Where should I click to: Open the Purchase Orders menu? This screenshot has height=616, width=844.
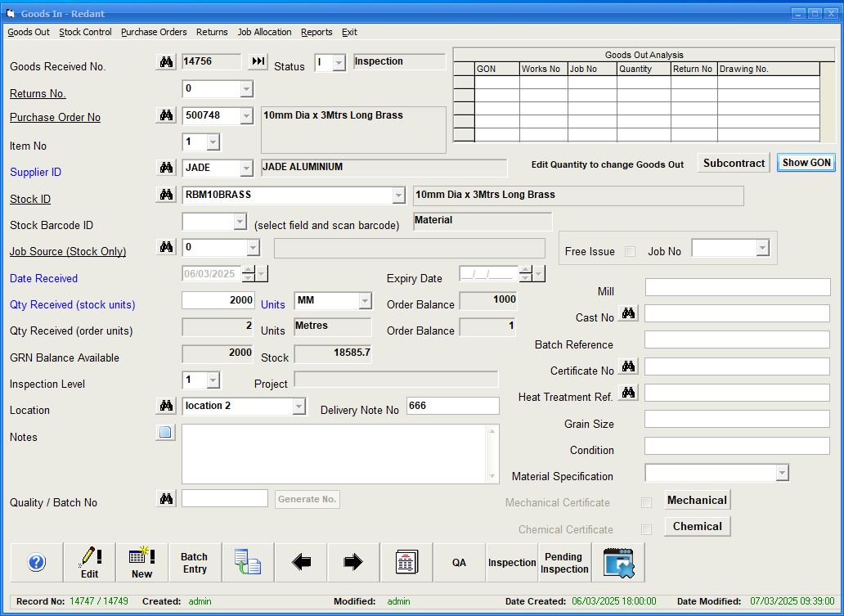pyautogui.click(x=154, y=32)
